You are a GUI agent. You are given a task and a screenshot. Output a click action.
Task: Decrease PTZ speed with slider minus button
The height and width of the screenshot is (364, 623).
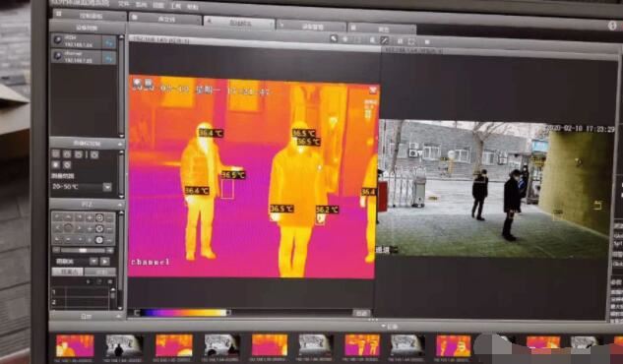(x=57, y=250)
